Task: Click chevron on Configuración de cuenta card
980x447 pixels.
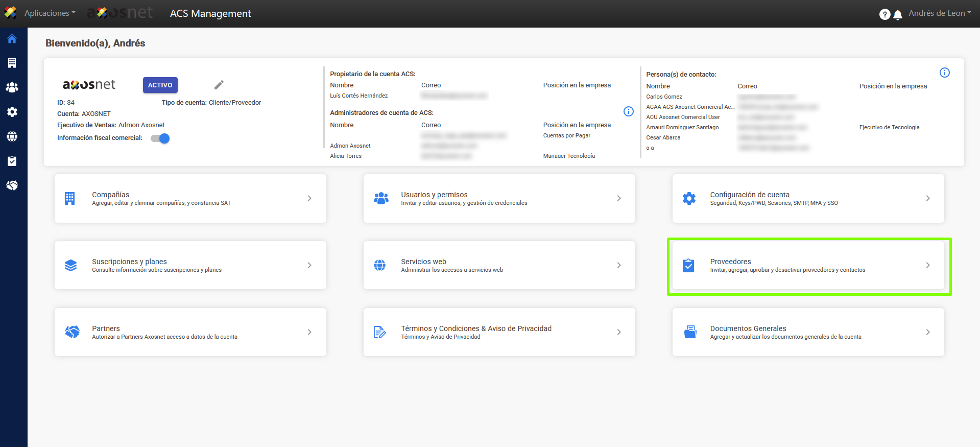Action: [928, 198]
